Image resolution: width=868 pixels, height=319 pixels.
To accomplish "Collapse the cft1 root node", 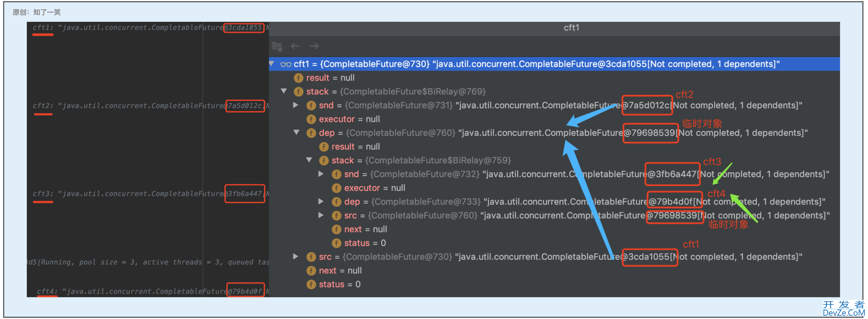I will [272, 64].
